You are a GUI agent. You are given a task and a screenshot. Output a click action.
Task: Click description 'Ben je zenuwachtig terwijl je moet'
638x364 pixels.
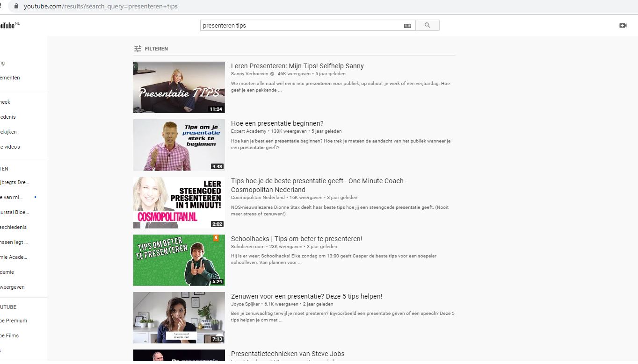342,317
